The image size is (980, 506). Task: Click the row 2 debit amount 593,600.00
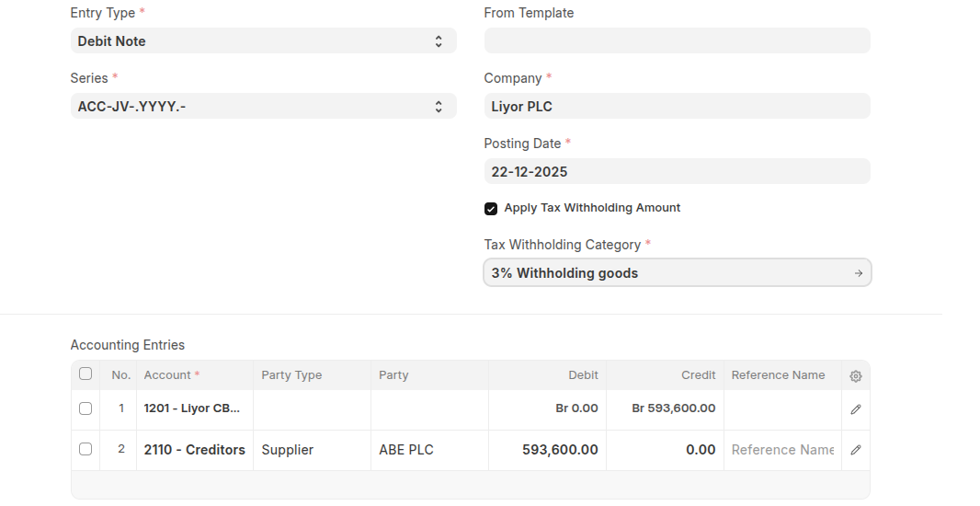[x=548, y=450]
